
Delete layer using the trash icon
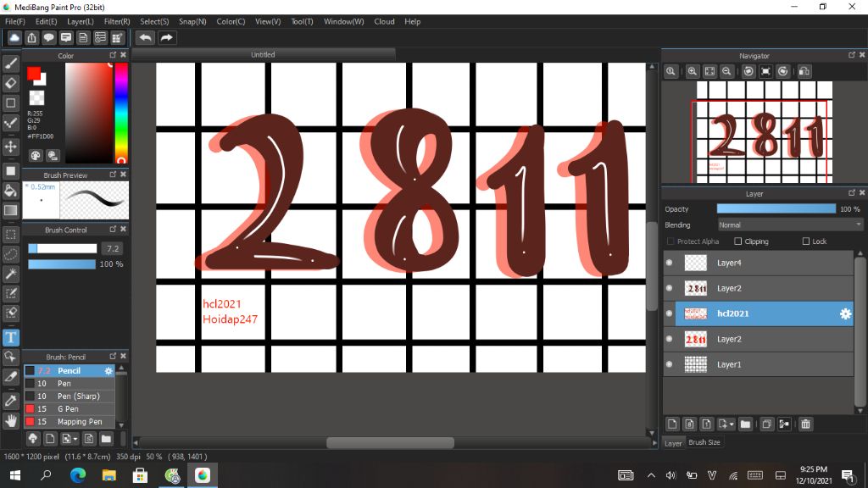coord(805,424)
